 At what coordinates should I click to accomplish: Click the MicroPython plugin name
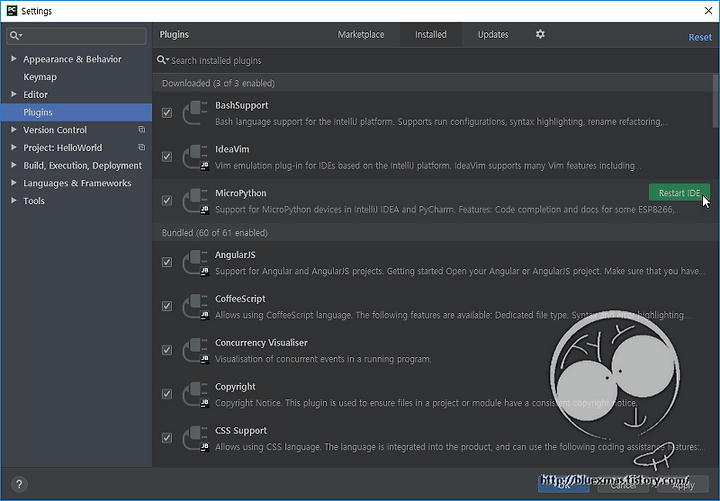click(x=241, y=193)
